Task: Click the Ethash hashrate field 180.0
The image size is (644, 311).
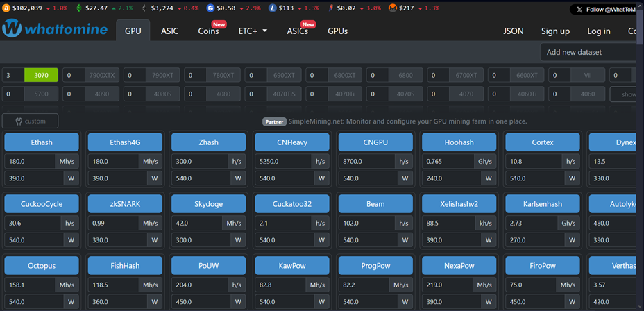Action: click(x=30, y=162)
